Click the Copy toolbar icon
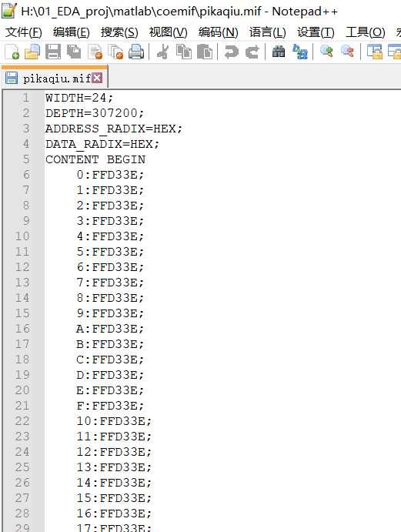Image resolution: width=401 pixels, height=532 pixels. click(x=184, y=52)
